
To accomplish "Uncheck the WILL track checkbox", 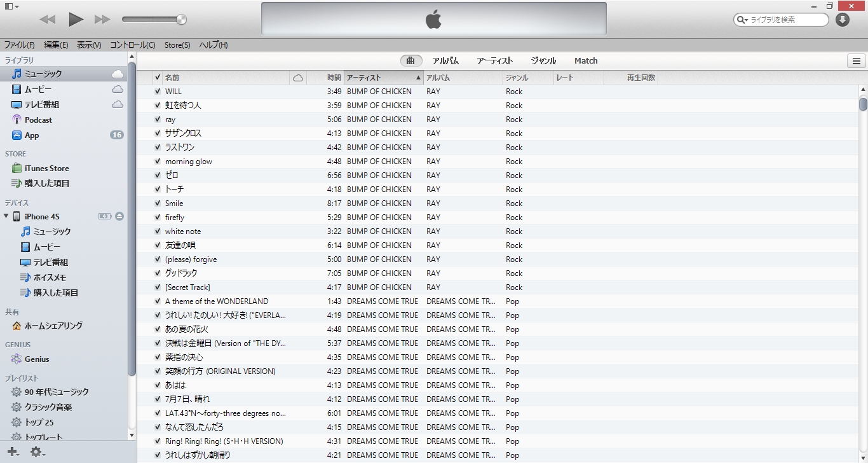I will point(158,92).
